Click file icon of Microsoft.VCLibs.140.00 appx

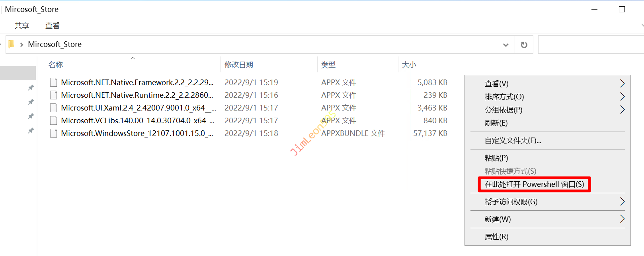coord(53,120)
